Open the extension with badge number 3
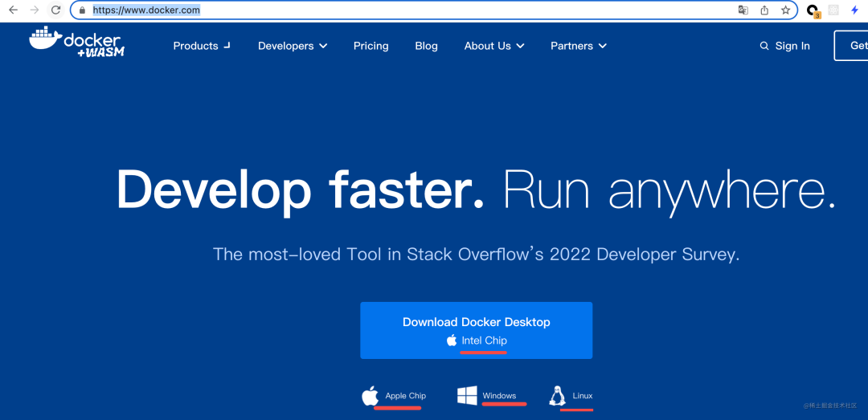 [813, 11]
